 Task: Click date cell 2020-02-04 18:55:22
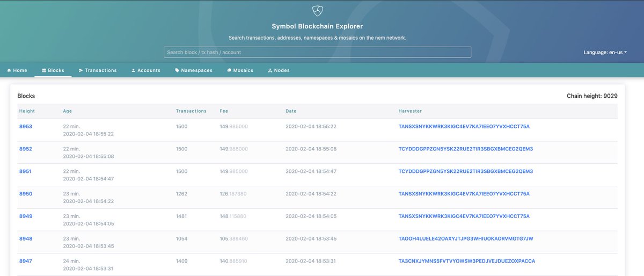[x=311, y=127]
